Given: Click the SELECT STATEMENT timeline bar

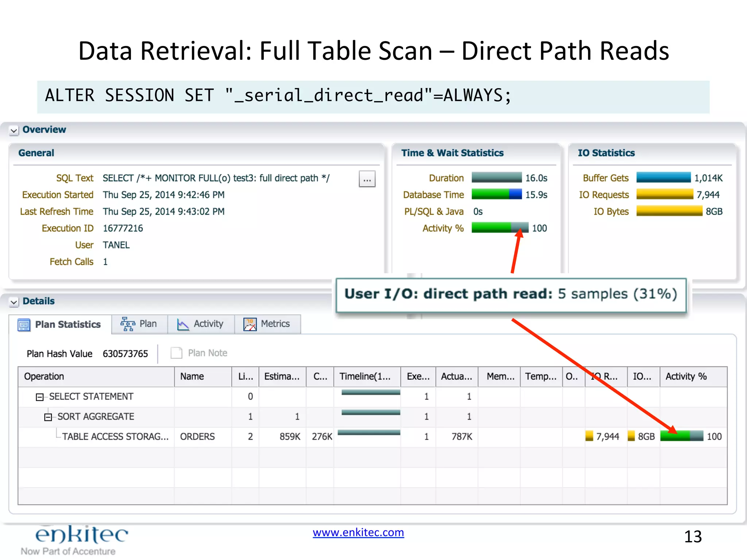Looking at the screenshot, I should [x=371, y=393].
